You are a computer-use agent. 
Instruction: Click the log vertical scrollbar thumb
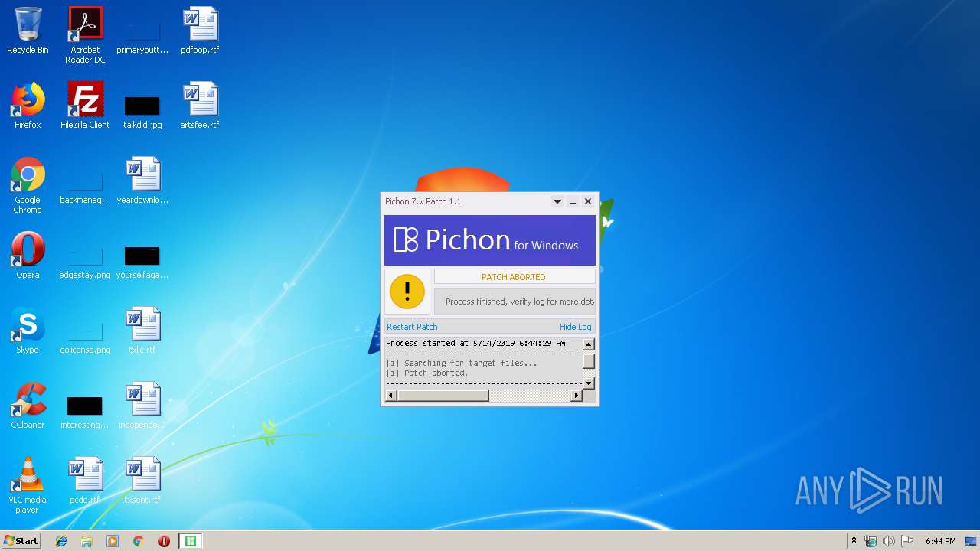click(x=589, y=360)
